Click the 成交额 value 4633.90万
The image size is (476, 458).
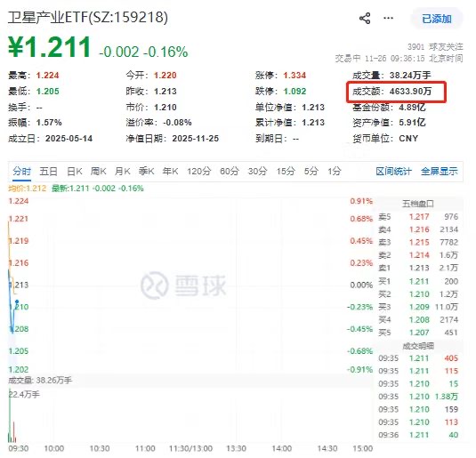(410, 92)
